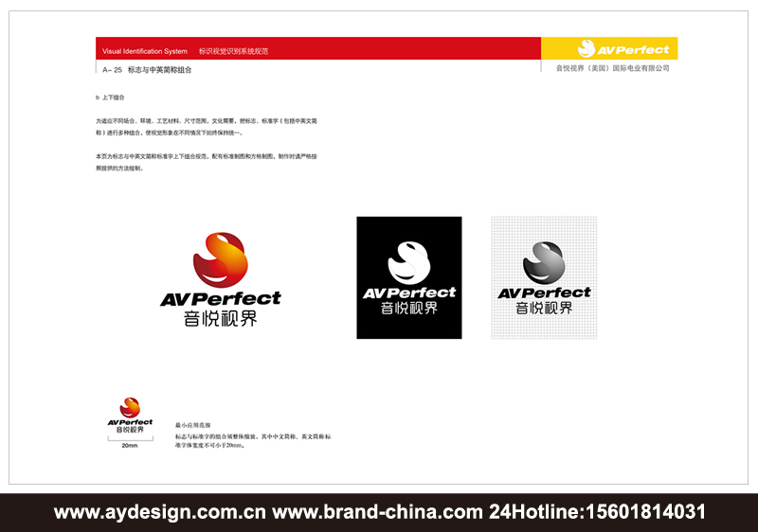Click the '20mm' measurement label
The width and height of the screenshot is (758, 532).
click(x=130, y=446)
